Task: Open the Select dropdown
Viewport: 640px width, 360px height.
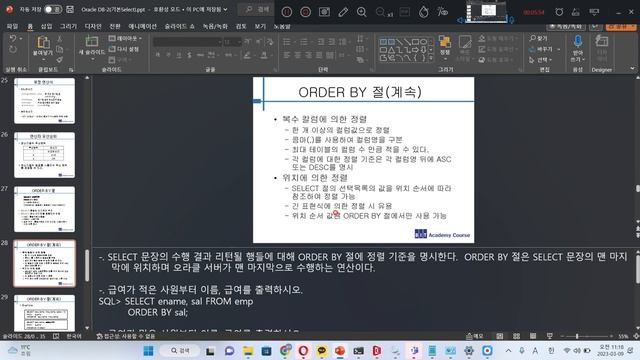Action: 541,60
